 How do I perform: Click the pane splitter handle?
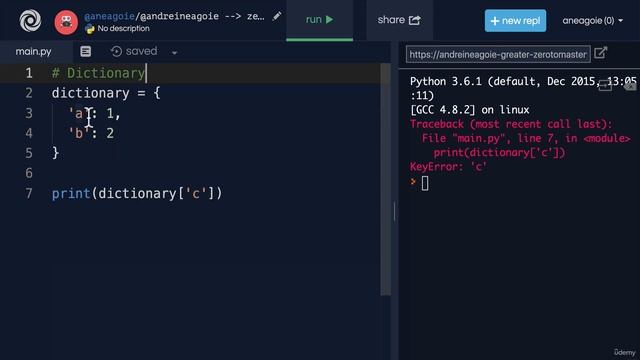394,211
